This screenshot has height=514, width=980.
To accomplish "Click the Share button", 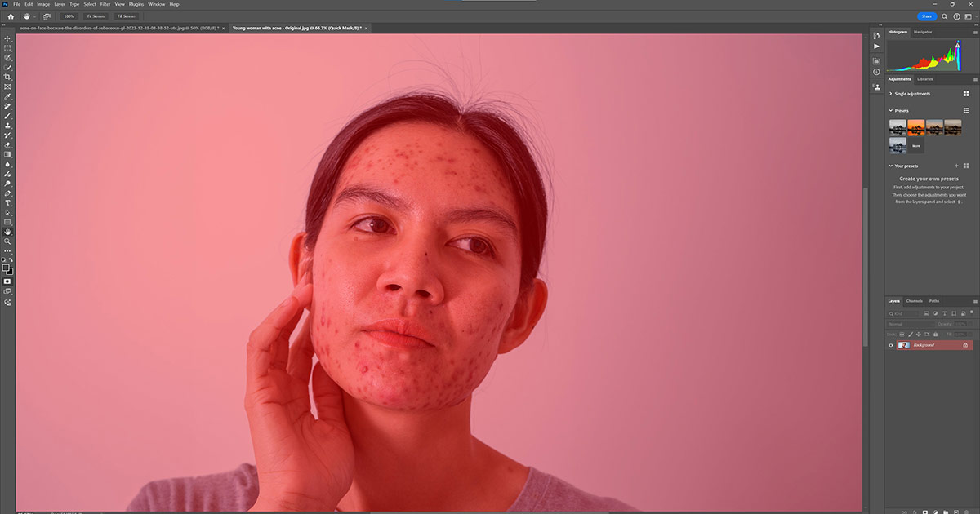I will 926,16.
